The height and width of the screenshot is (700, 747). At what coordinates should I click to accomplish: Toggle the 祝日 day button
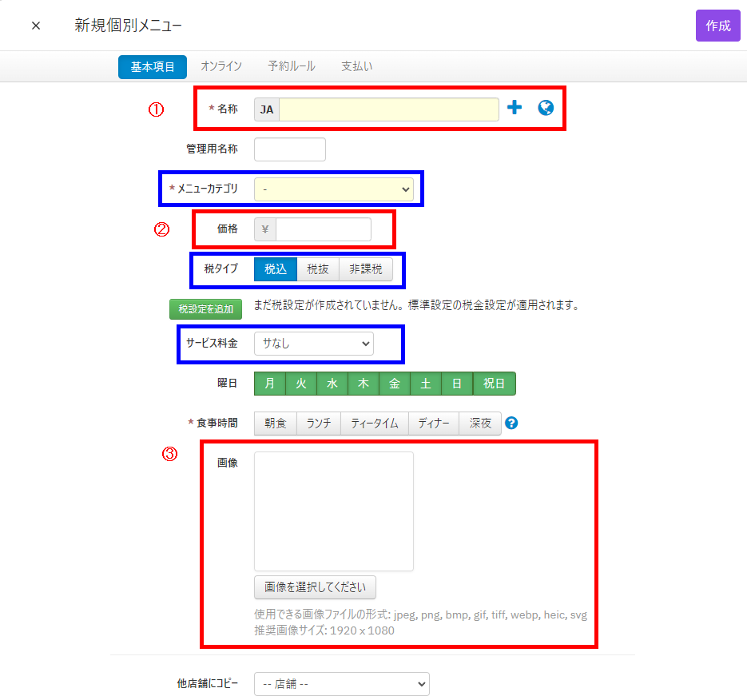(x=495, y=384)
